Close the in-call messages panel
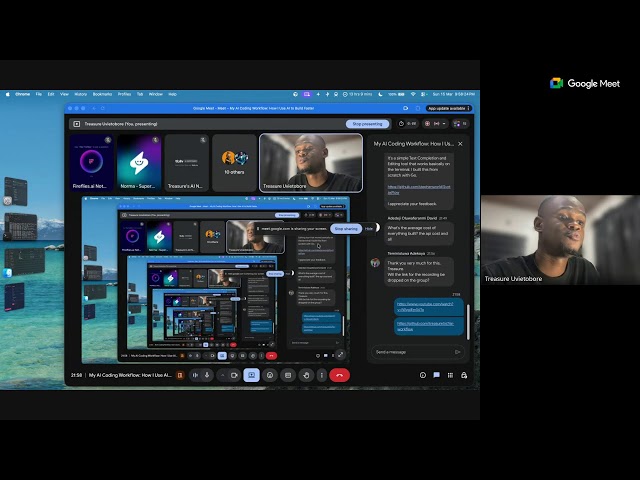The image size is (640, 480). pos(460,144)
